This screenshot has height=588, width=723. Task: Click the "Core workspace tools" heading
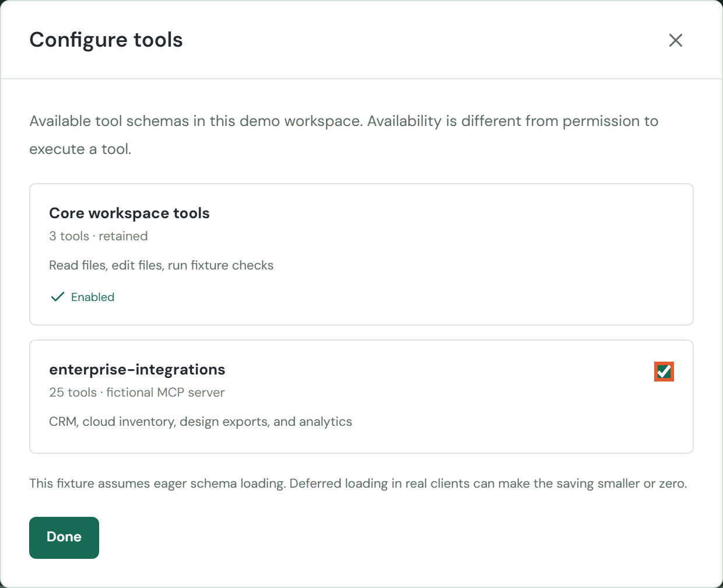pyautogui.click(x=129, y=213)
